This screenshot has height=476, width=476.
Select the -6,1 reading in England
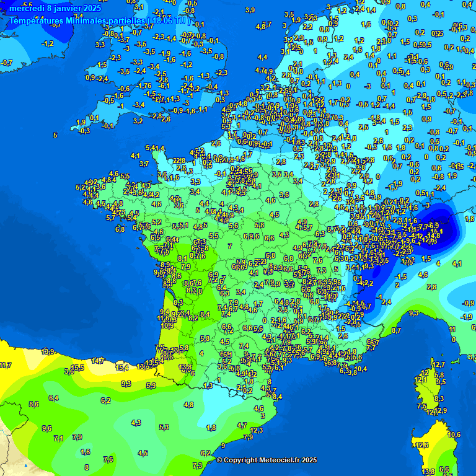click(164, 86)
